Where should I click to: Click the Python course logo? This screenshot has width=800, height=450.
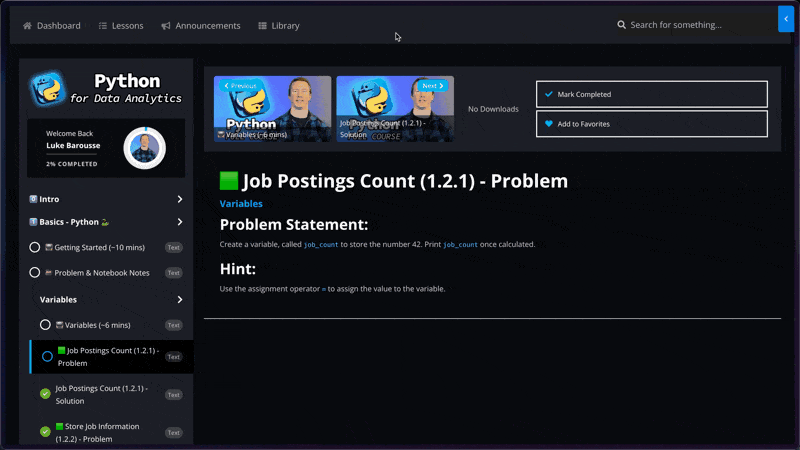tap(48, 89)
